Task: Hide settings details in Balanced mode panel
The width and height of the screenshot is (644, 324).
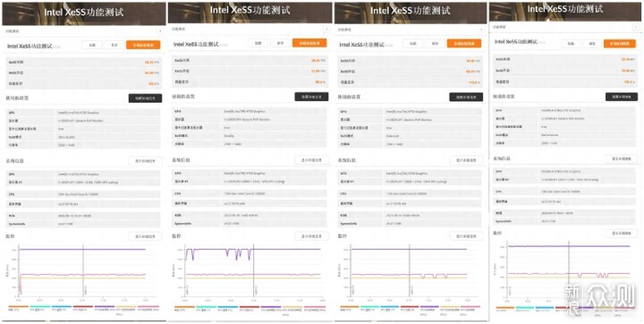Action: click(466, 97)
